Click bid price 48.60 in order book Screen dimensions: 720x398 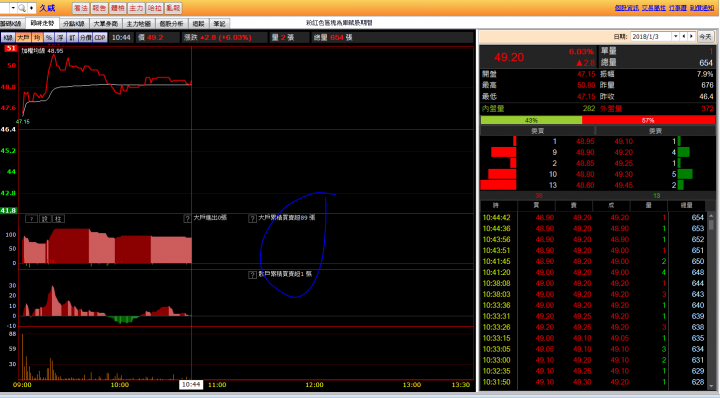tap(585, 185)
